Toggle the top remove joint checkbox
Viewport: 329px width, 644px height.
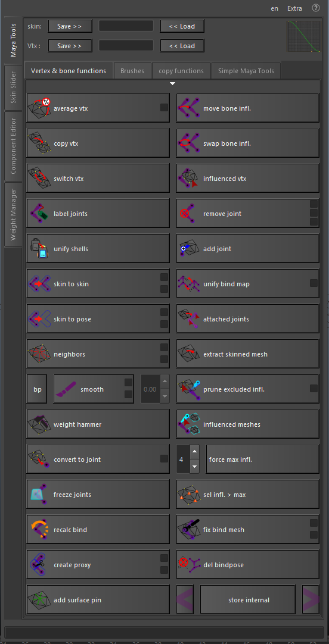314,204
